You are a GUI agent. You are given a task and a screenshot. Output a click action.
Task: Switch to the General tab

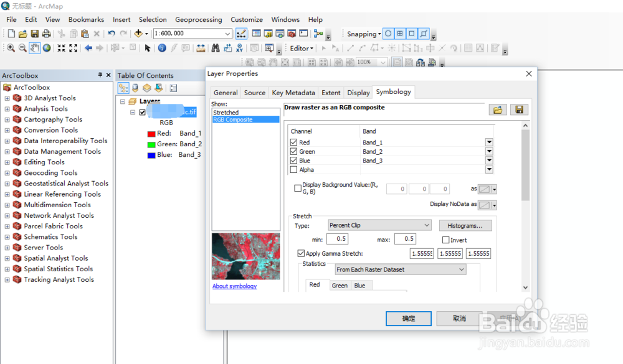point(226,93)
